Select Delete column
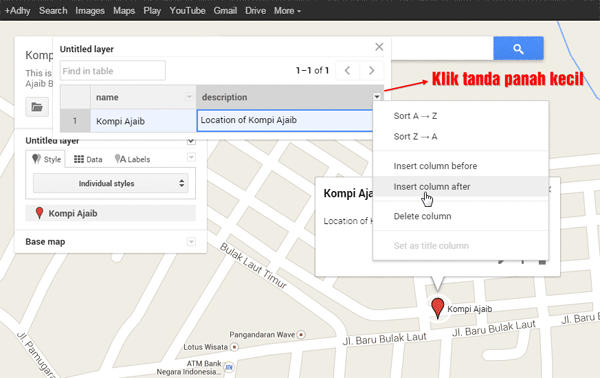Screen dimensions: 600x378 (461, 216)
